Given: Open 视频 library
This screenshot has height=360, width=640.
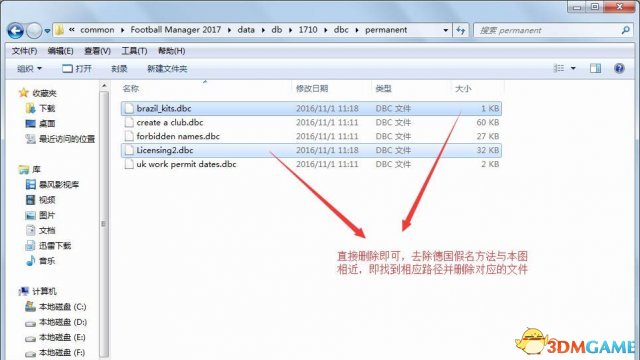Looking at the screenshot, I should pyautogui.click(x=41, y=200).
